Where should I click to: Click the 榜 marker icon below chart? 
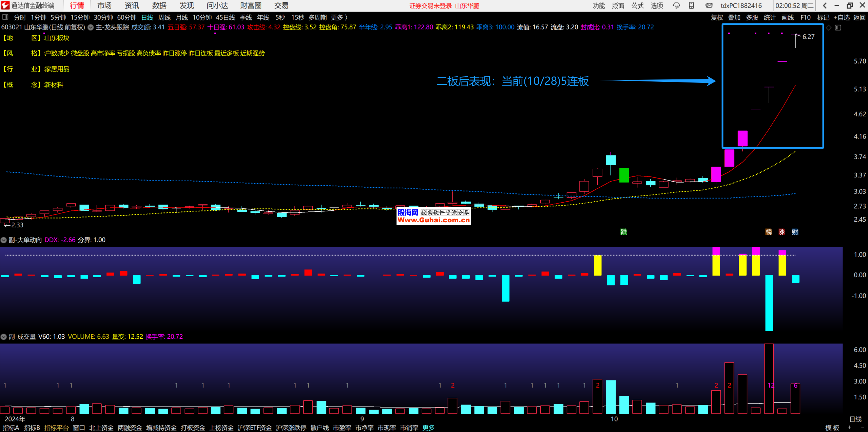pos(769,232)
